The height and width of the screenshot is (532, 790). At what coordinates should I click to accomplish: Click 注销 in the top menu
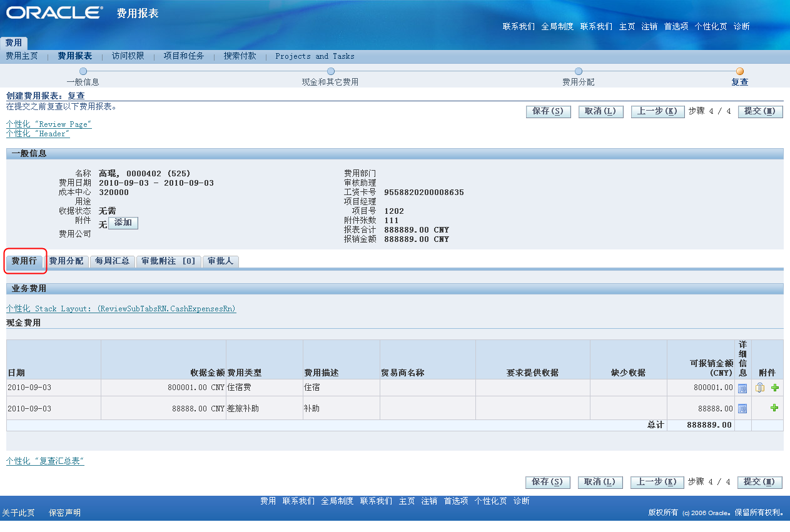point(649,27)
